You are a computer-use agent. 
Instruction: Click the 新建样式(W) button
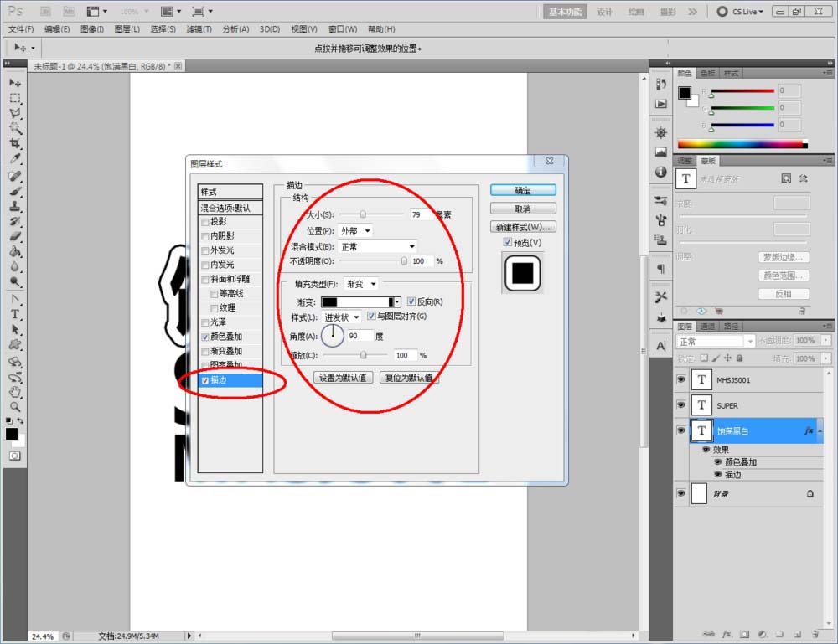(x=521, y=226)
